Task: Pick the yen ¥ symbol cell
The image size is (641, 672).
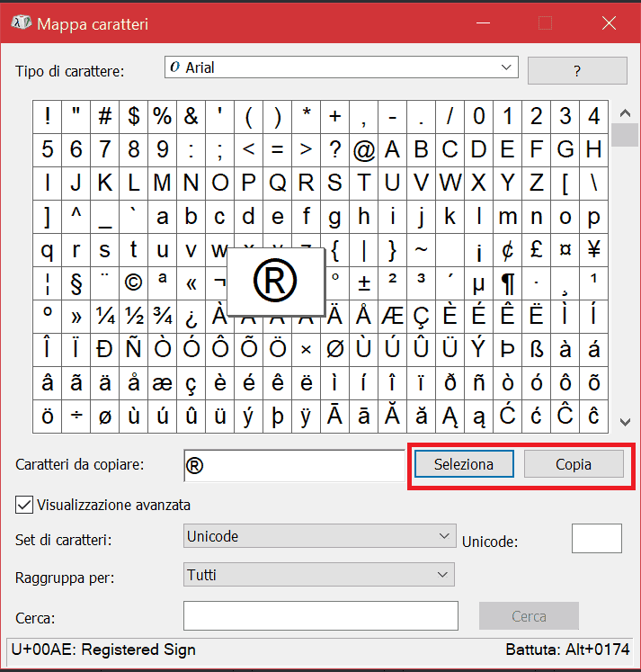Action: (x=593, y=249)
